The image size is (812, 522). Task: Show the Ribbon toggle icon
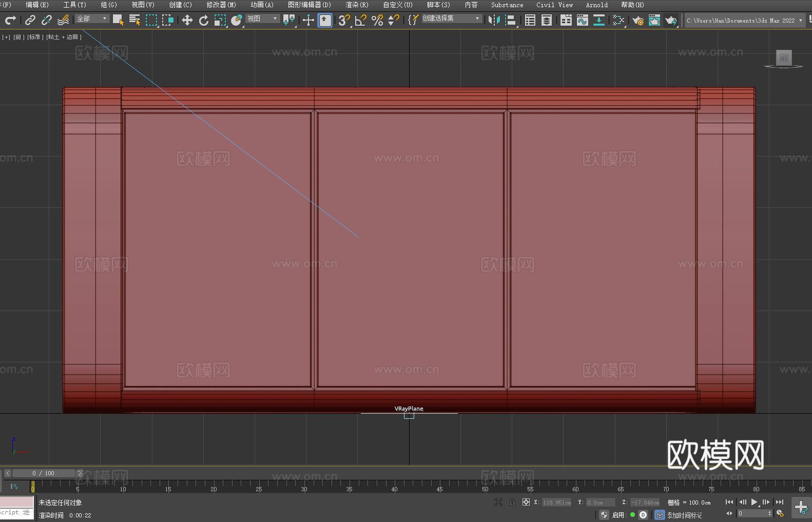click(566, 20)
